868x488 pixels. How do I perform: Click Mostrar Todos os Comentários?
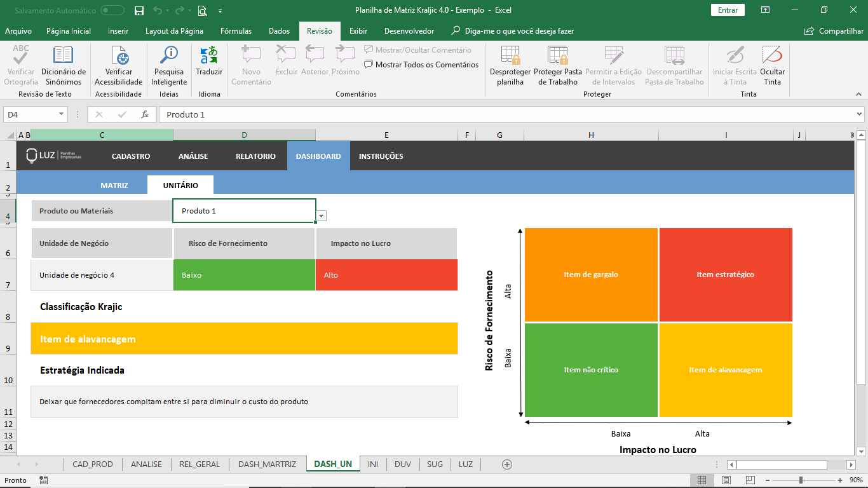(421, 65)
